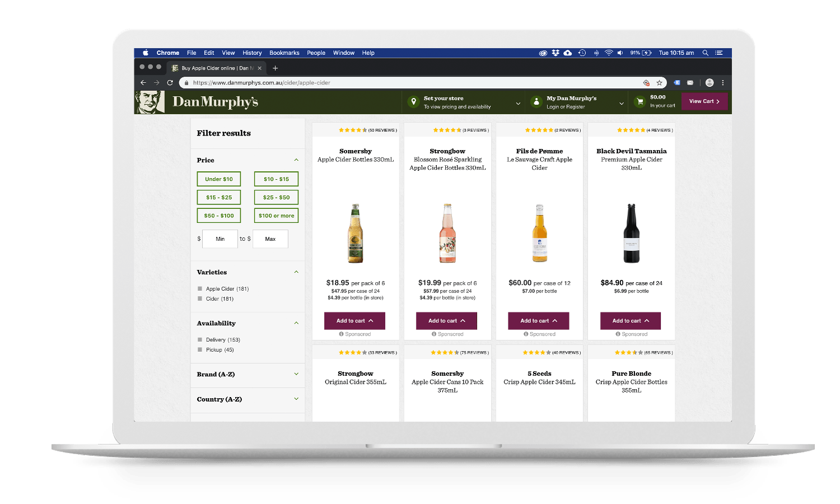Open Strongbow Original Cider 355mL product
The width and height of the screenshot is (840, 504).
point(356,377)
